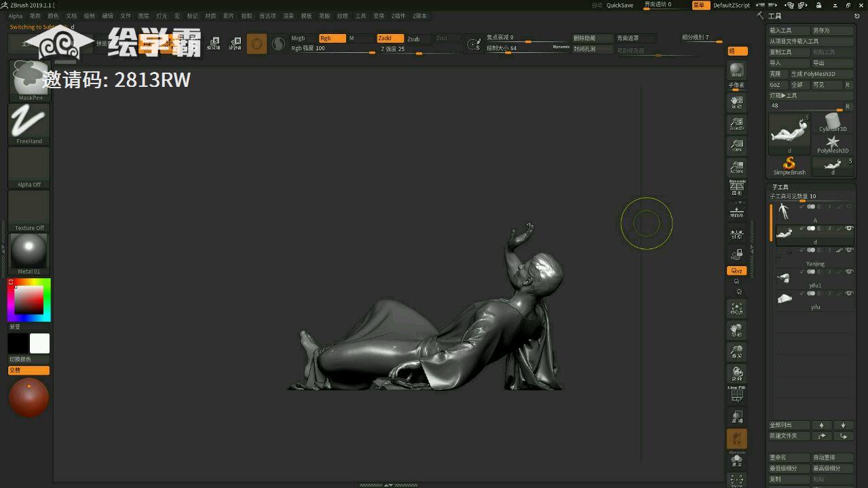868x488 pixels.
Task: Click the Zoom2D icon
Action: tap(736, 124)
